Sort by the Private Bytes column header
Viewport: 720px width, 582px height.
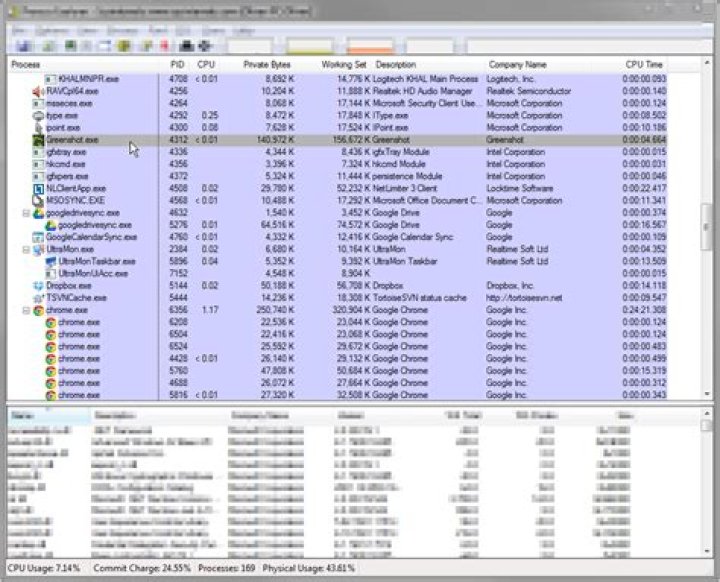coord(267,64)
